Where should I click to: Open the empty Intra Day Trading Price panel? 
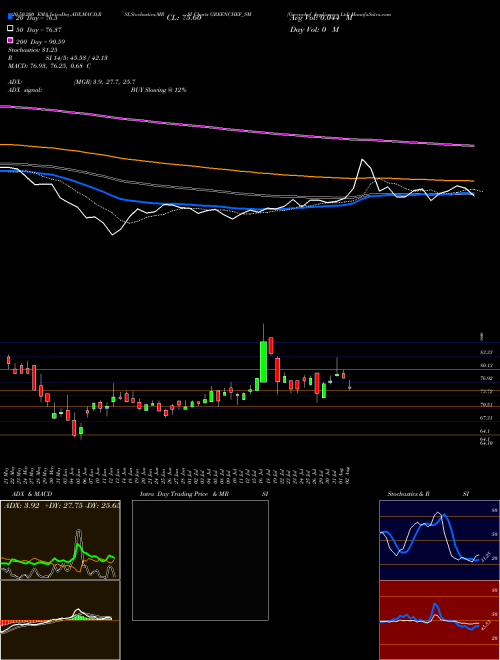200,560
